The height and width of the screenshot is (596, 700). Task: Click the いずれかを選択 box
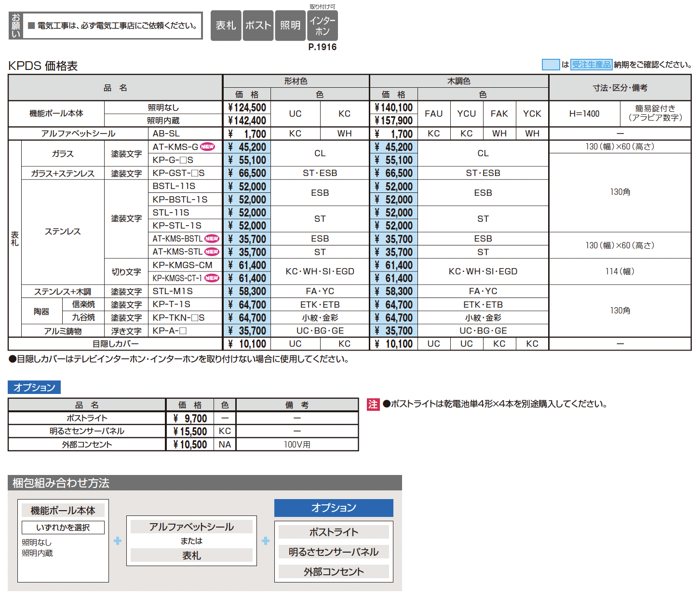[63, 528]
